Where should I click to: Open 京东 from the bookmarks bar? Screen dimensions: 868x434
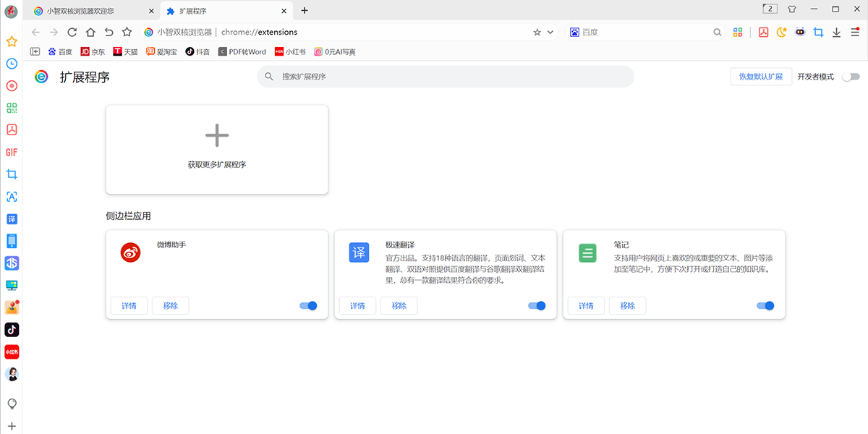93,51
